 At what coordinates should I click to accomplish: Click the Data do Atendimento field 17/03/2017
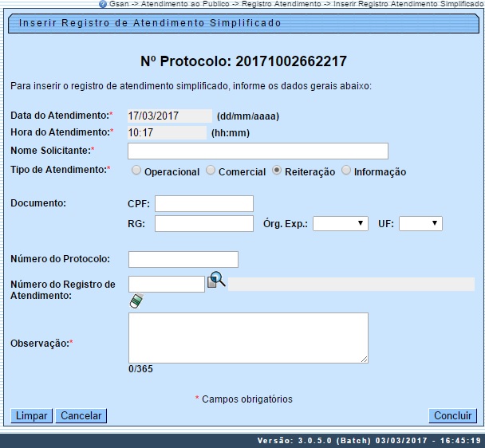(170, 116)
